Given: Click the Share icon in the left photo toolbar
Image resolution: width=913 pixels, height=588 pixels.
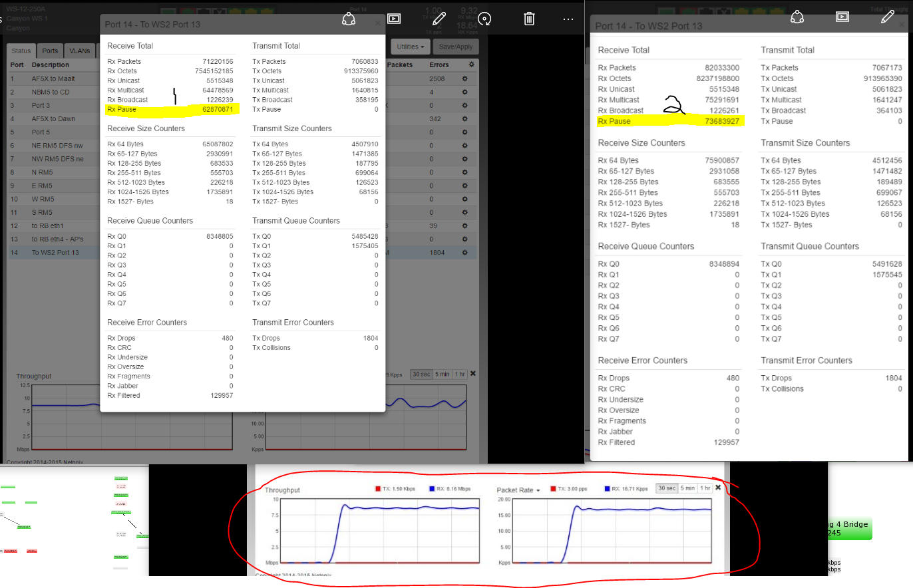Looking at the screenshot, I should click(349, 19).
